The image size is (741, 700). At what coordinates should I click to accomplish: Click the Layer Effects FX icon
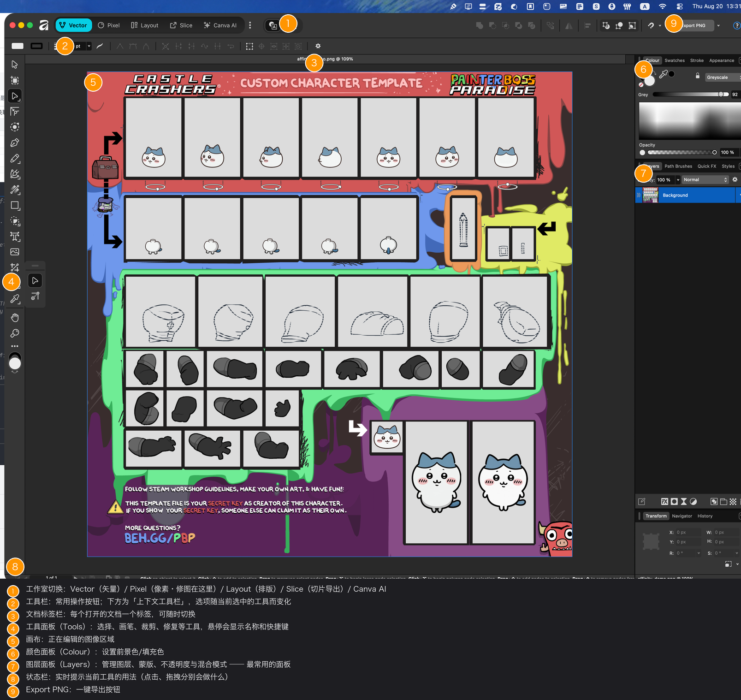[x=664, y=502]
